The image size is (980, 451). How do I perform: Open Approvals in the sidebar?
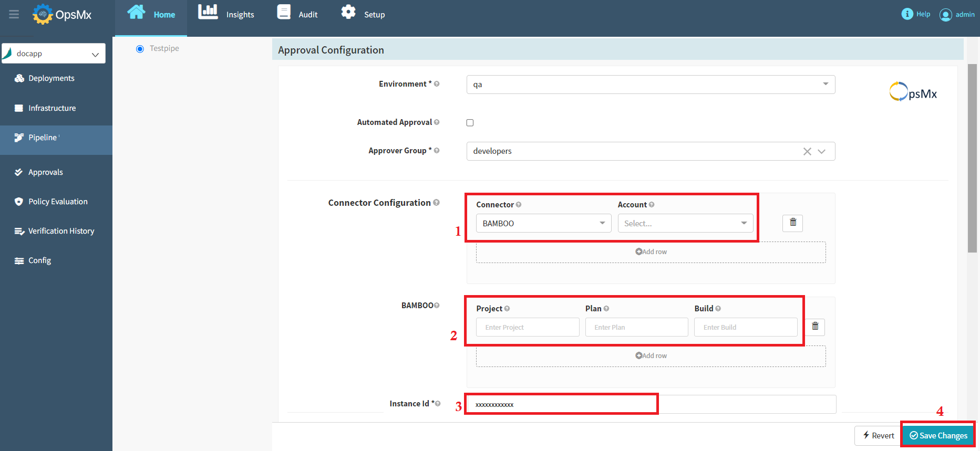(46, 172)
